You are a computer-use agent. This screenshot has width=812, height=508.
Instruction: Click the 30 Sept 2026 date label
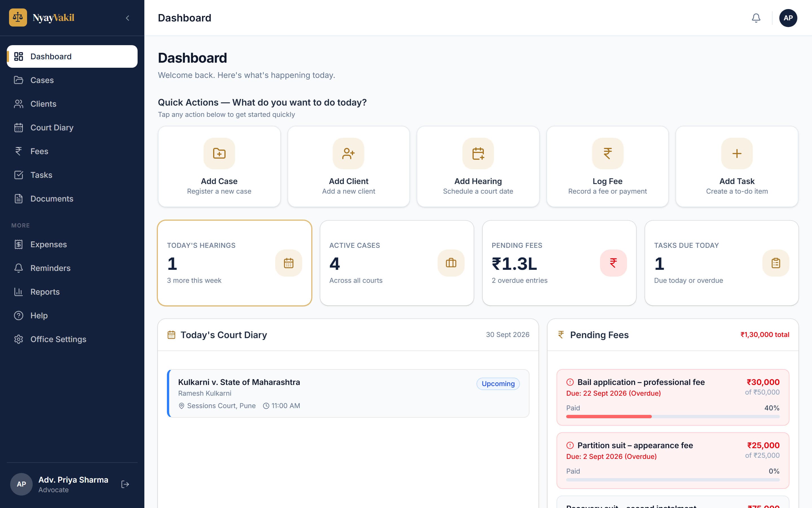(x=507, y=335)
